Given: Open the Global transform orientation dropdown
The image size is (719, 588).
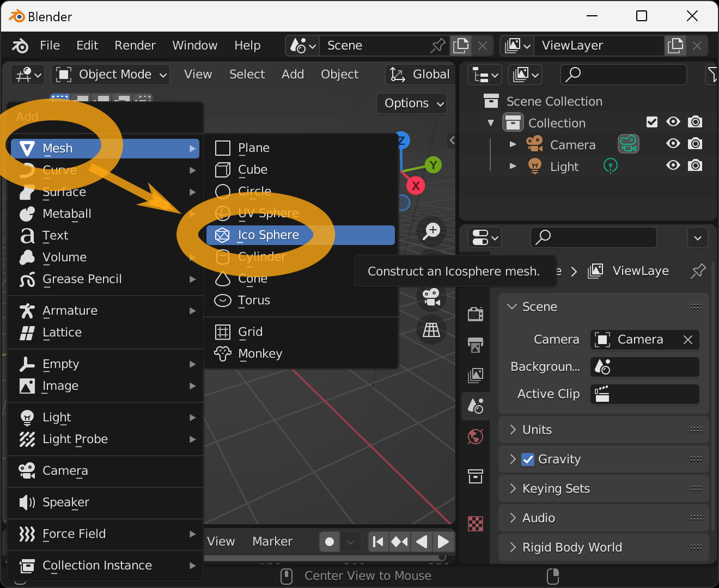Looking at the screenshot, I should tap(420, 75).
